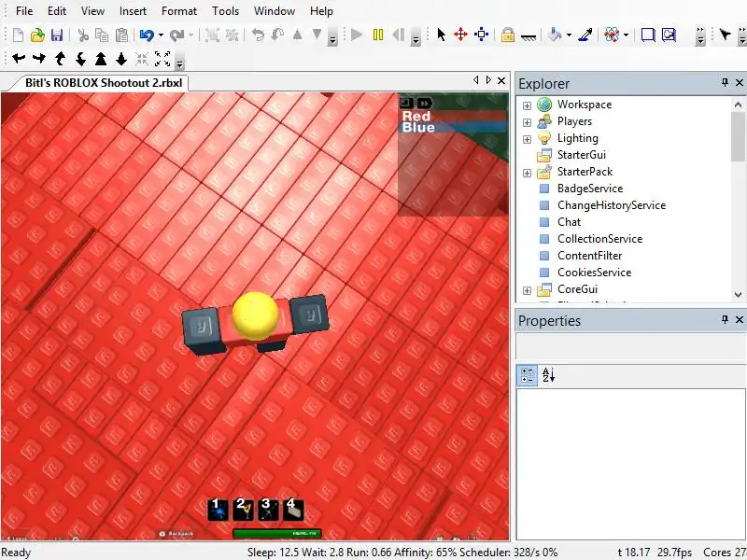Click the Open file folder icon

37,35
